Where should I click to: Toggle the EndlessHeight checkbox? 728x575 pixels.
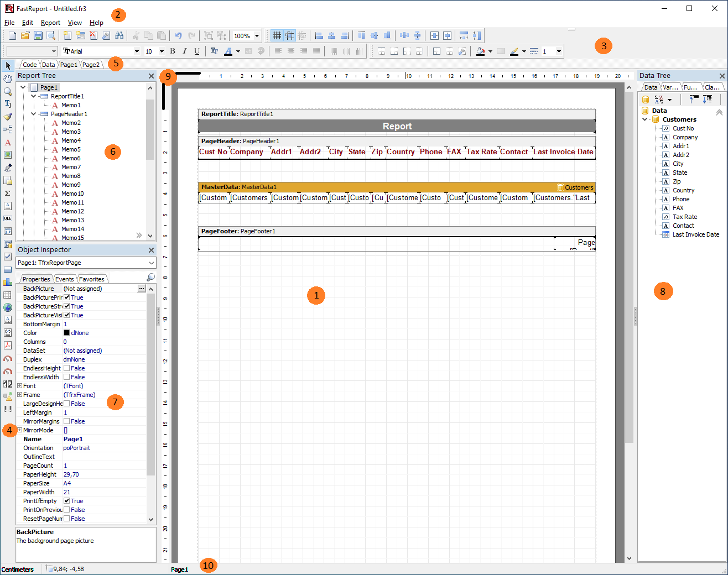(66, 368)
